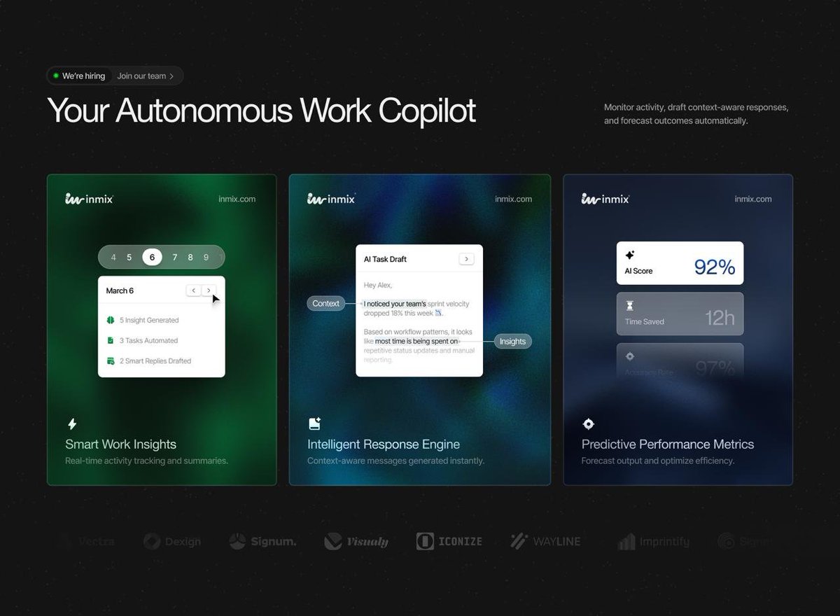Image resolution: width=840 pixels, height=616 pixels.
Task: Click the Visualy partner logo
Action: tap(356, 541)
